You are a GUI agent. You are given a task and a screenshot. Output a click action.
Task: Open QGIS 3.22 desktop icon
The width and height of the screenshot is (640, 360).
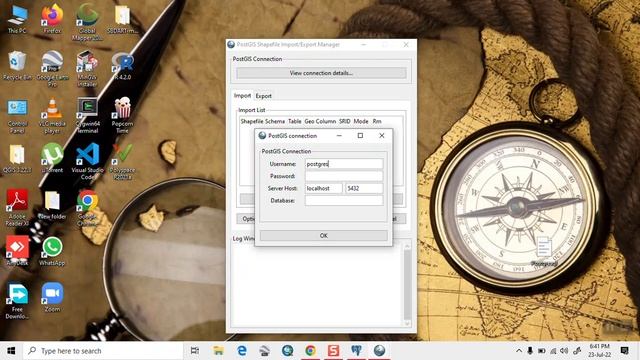(17, 158)
